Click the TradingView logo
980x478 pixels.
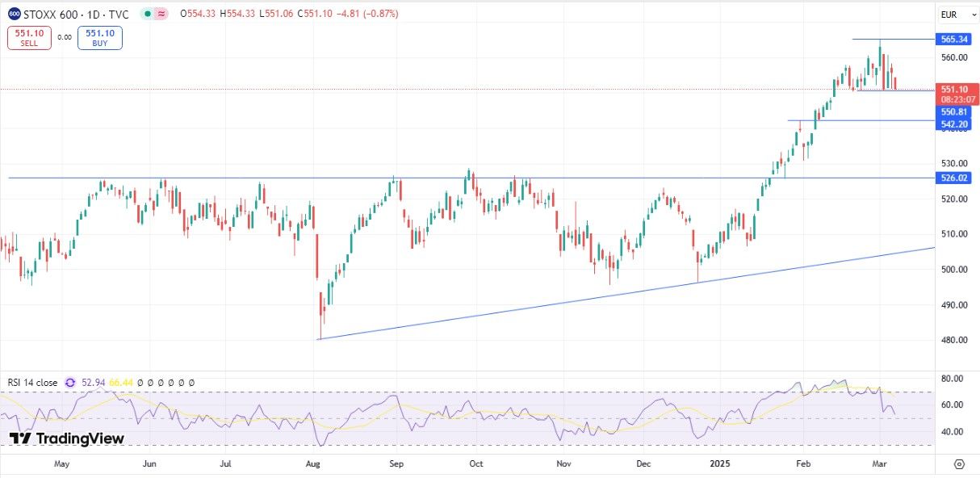[67, 438]
